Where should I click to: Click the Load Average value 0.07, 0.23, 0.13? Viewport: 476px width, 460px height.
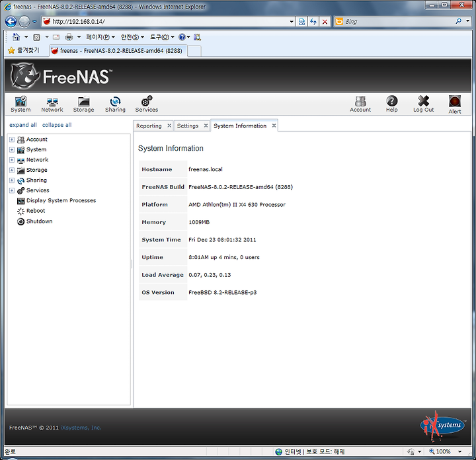pos(210,275)
